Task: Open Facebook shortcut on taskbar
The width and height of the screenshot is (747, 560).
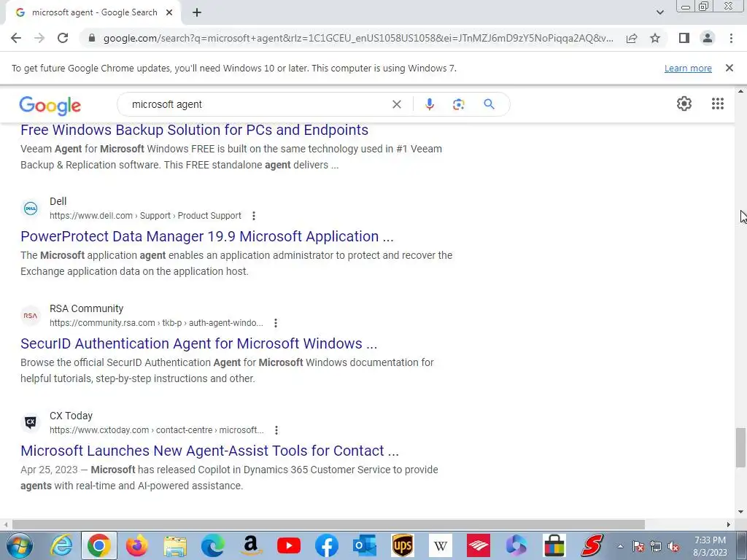Action: 327,545
